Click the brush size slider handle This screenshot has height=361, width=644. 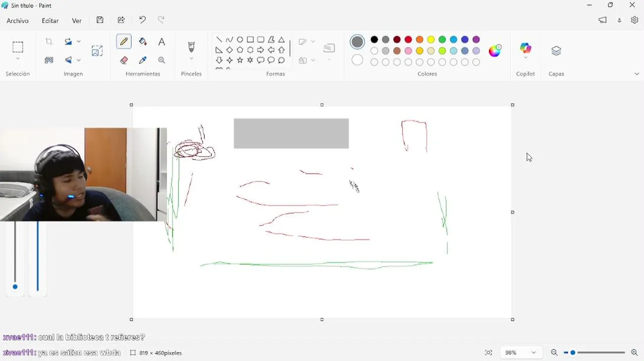[x=15, y=287]
